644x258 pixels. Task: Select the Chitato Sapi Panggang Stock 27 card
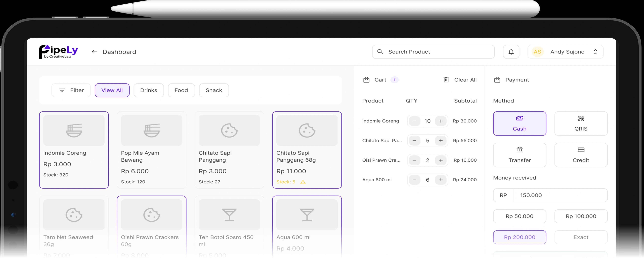229,150
